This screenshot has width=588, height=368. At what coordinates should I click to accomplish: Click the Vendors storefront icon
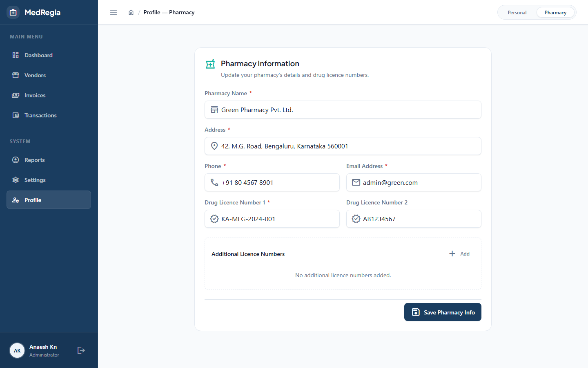16,75
